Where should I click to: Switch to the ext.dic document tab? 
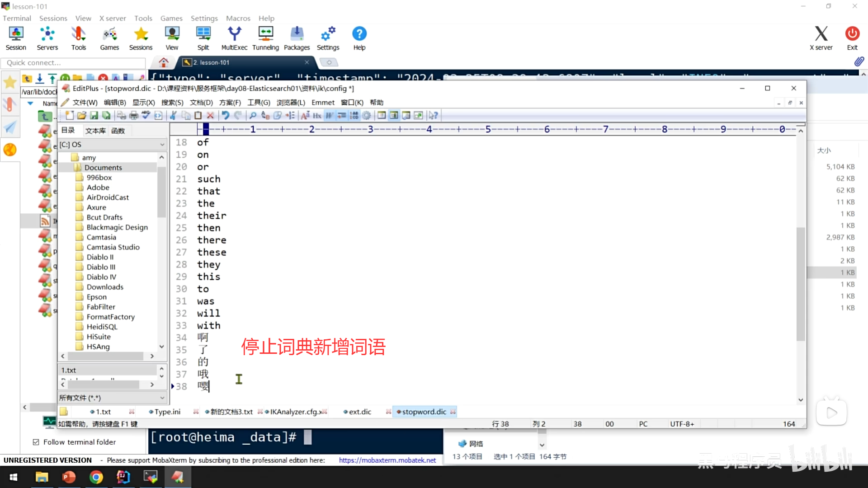click(360, 412)
